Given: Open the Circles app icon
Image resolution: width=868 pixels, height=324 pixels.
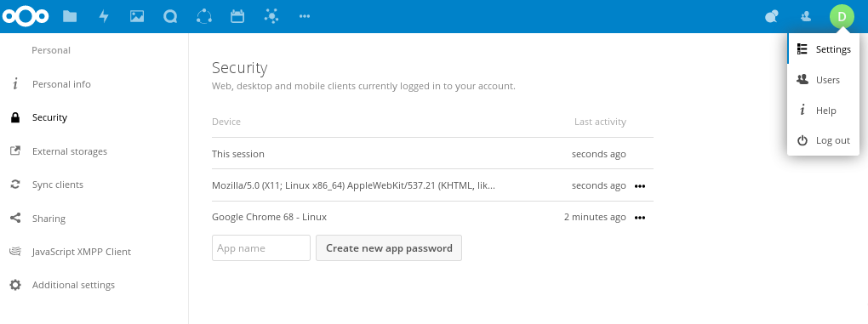Looking at the screenshot, I should [x=204, y=17].
